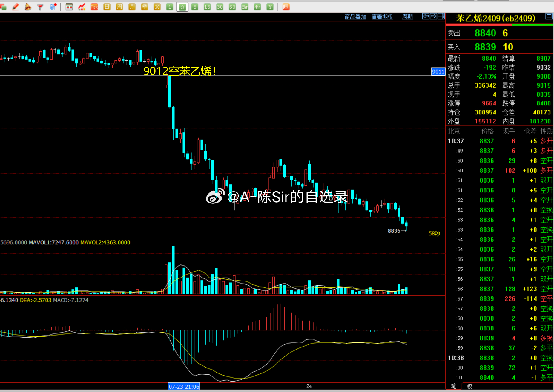
Task: Switch to the 笔 tab
Action: point(453,386)
